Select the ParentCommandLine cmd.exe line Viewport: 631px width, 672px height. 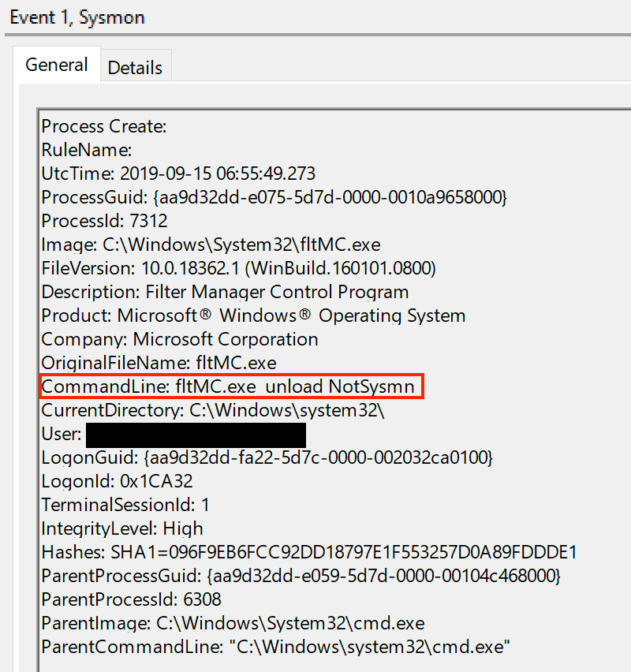[275, 647]
